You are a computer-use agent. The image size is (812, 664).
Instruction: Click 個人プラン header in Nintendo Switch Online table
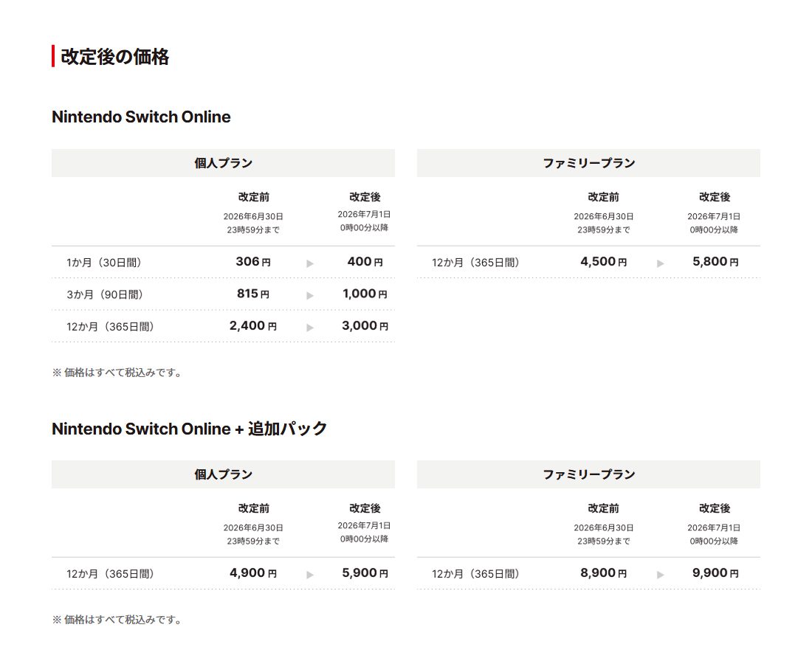223,163
